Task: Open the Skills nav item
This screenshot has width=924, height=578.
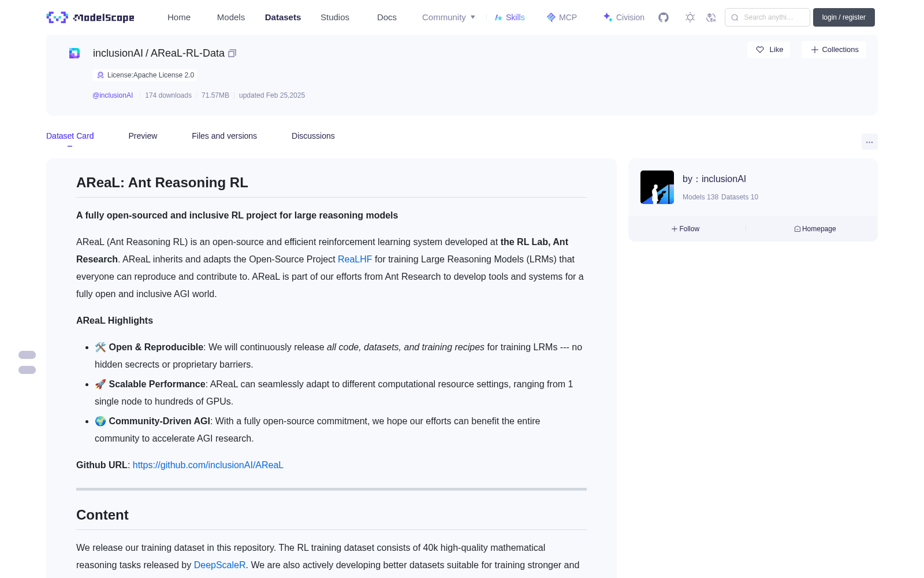Action: click(510, 17)
